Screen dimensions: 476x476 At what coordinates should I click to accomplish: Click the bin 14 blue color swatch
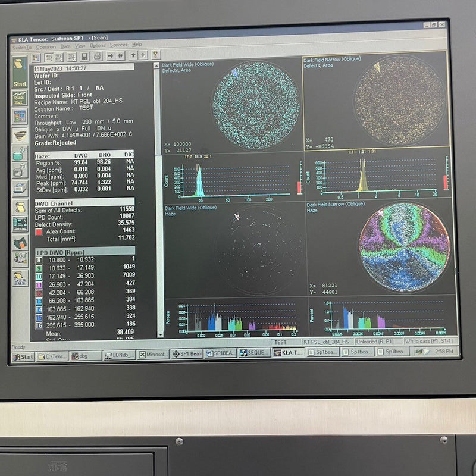coord(39,309)
